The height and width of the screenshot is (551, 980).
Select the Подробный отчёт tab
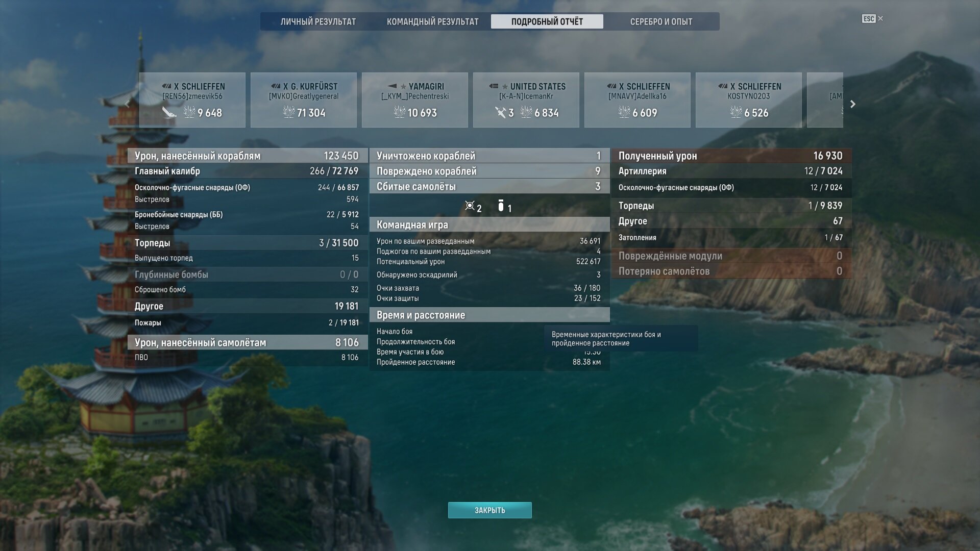point(547,21)
